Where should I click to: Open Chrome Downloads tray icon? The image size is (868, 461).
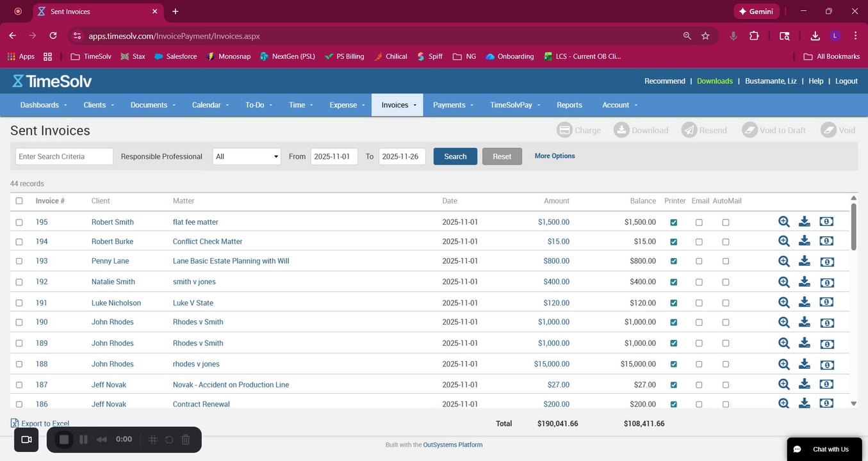(x=815, y=36)
